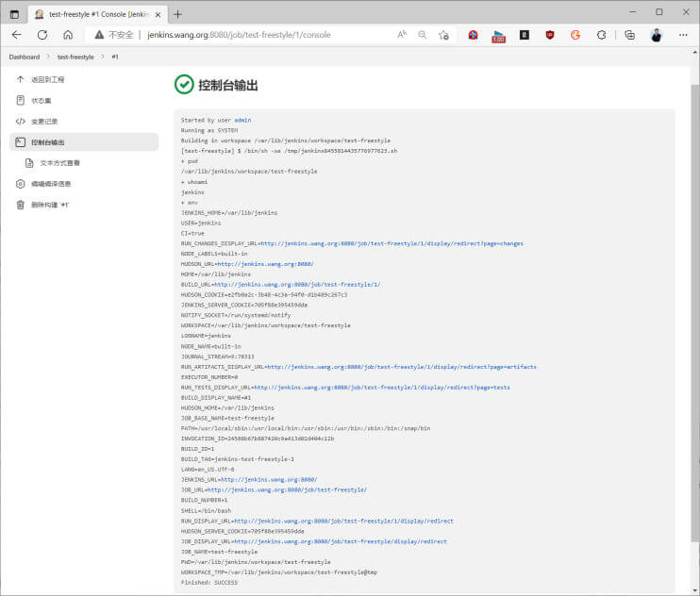Viewport: 700px width, 596px height.
Task: Click 'USER=jenkins' console line
Action: click(x=201, y=223)
